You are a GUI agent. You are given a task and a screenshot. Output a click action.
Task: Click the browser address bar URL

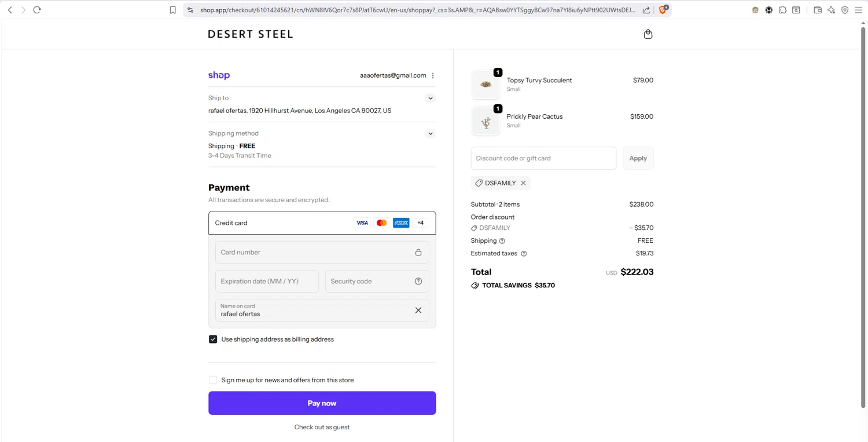(x=418, y=10)
